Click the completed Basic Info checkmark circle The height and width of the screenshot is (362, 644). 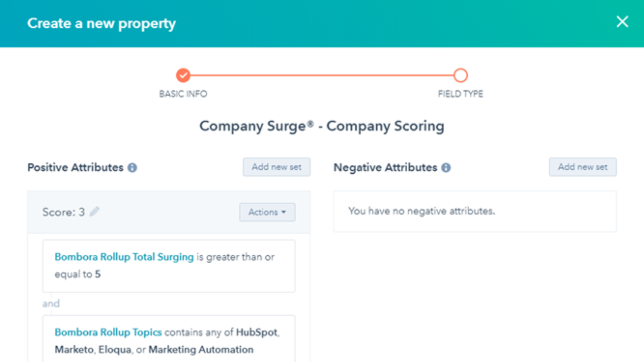pos(183,75)
